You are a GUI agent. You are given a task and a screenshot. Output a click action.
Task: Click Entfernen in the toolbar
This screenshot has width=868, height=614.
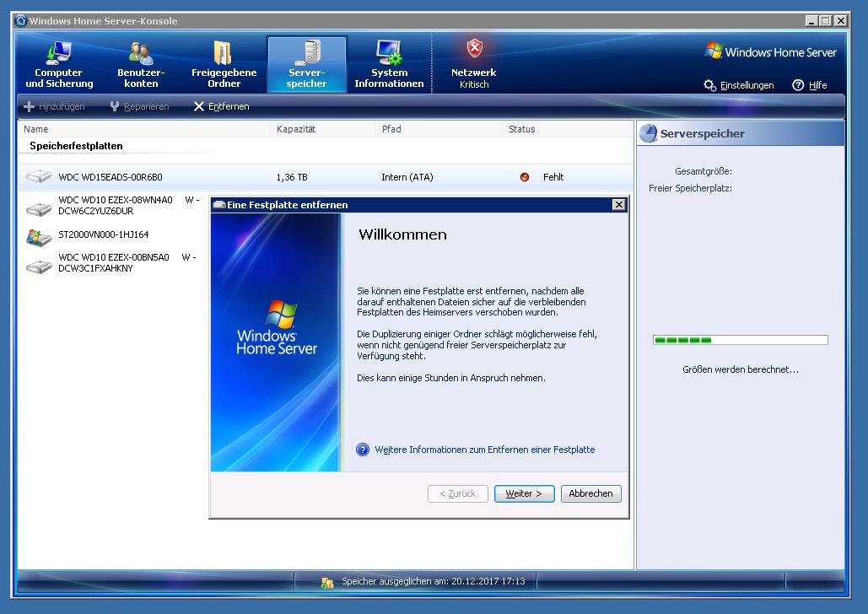(221, 106)
